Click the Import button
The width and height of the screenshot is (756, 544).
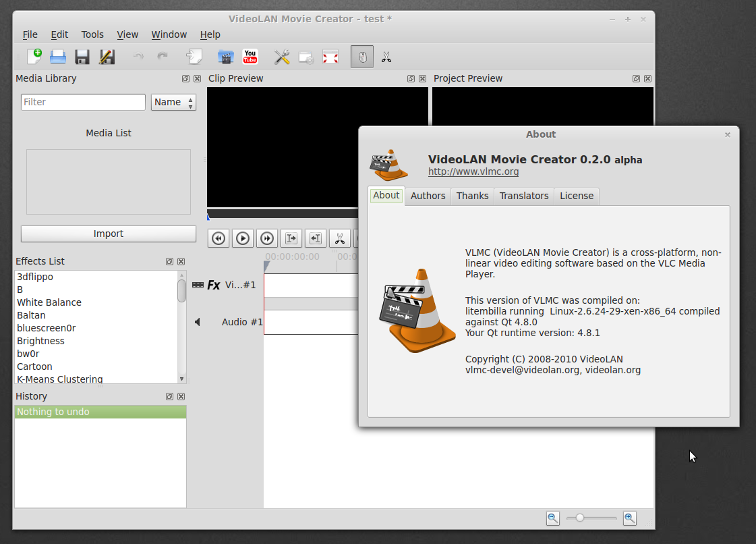point(109,234)
